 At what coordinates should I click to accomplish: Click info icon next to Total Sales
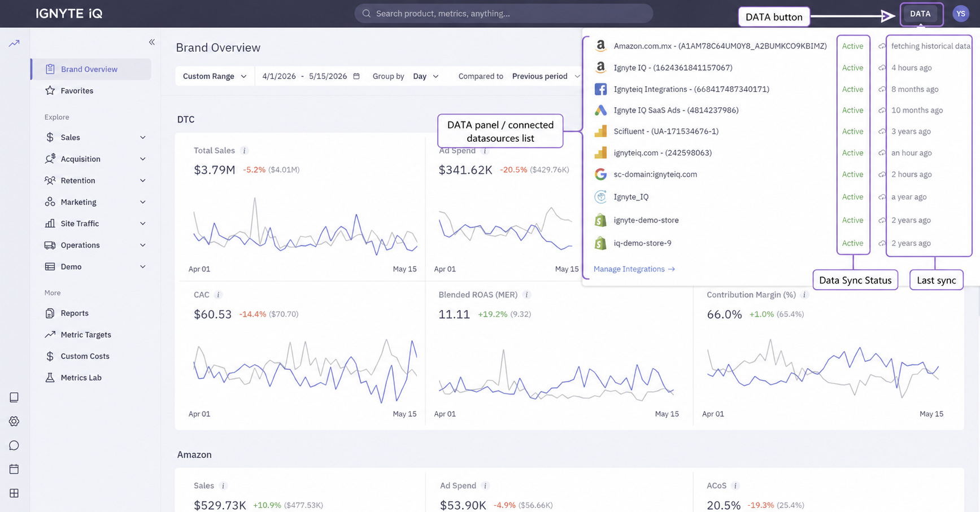[x=244, y=151]
